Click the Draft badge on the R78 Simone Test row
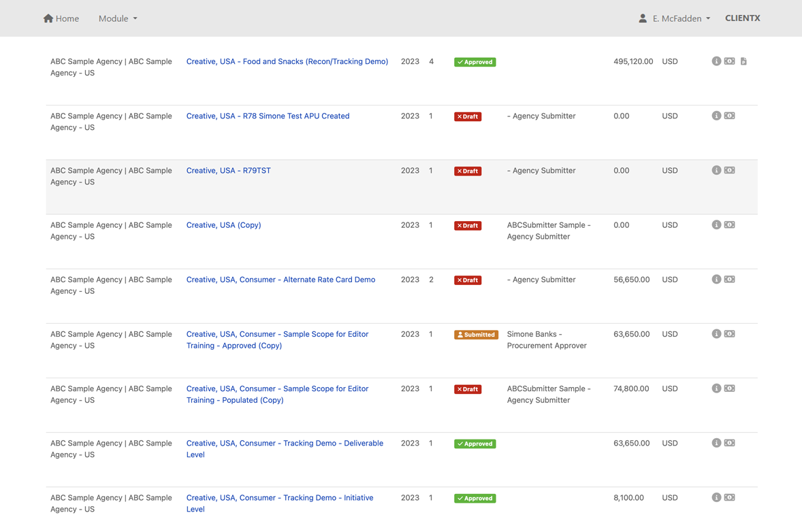The image size is (802, 532). (x=467, y=116)
